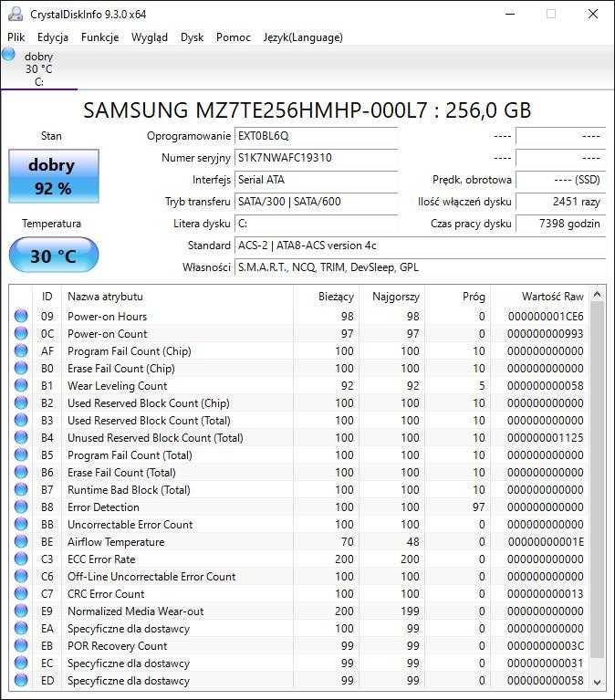Click the Najgorszy column header

[x=392, y=297]
